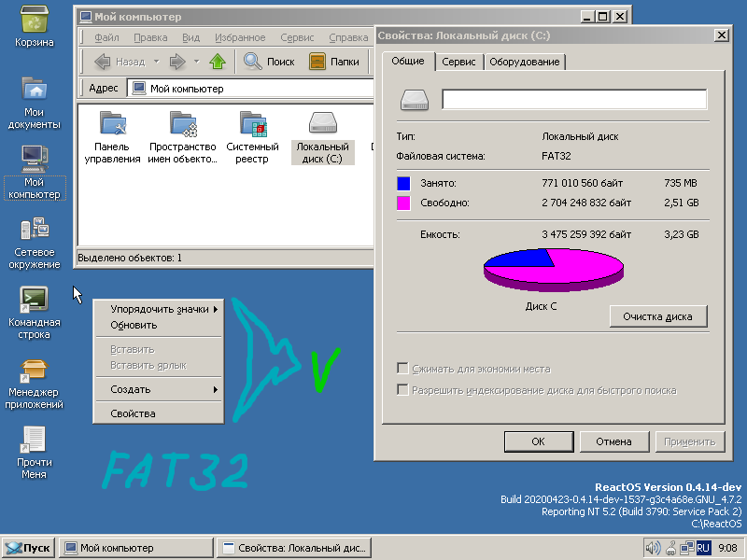Open the Вид menu
The width and height of the screenshot is (747, 560).
point(191,37)
